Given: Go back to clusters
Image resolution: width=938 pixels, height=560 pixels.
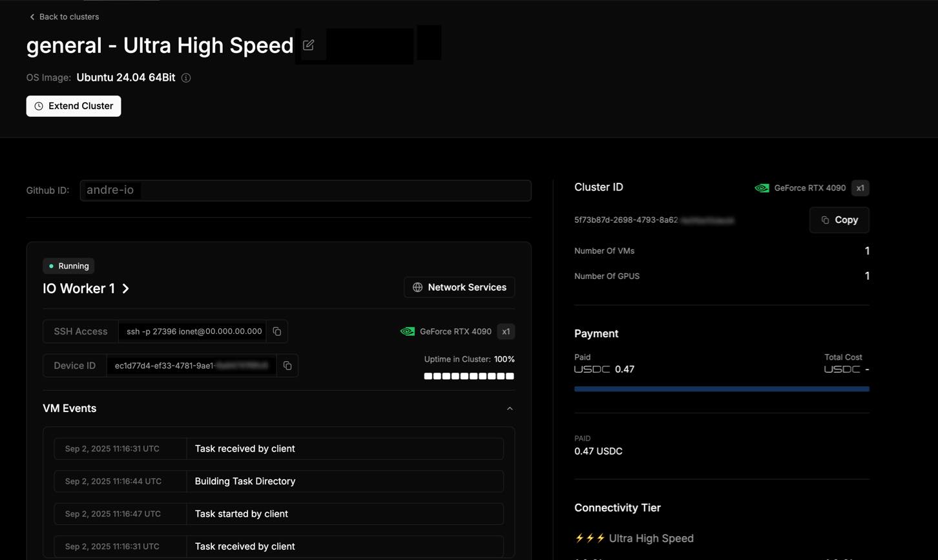Looking at the screenshot, I should (64, 17).
